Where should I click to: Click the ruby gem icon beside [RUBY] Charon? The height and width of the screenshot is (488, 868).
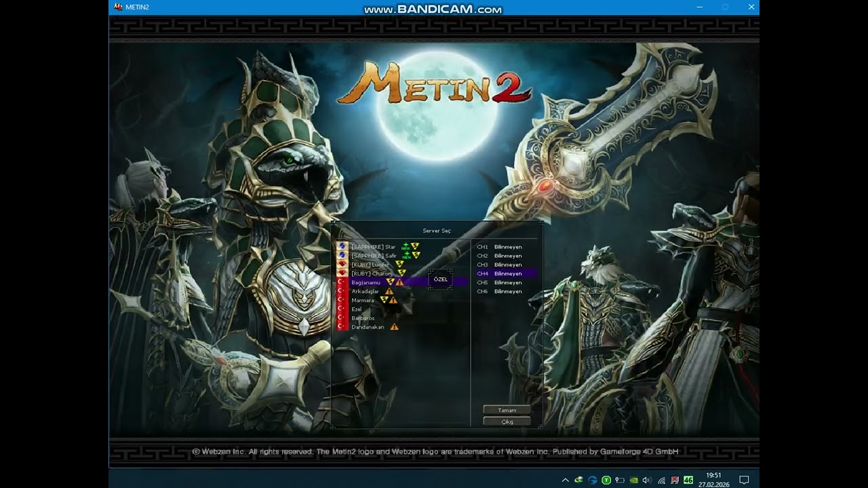[x=342, y=273]
